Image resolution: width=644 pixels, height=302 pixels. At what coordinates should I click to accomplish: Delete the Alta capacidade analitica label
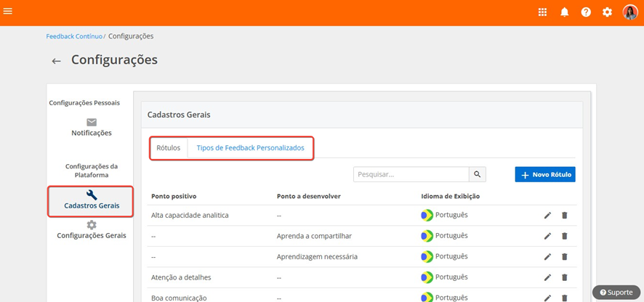564,216
